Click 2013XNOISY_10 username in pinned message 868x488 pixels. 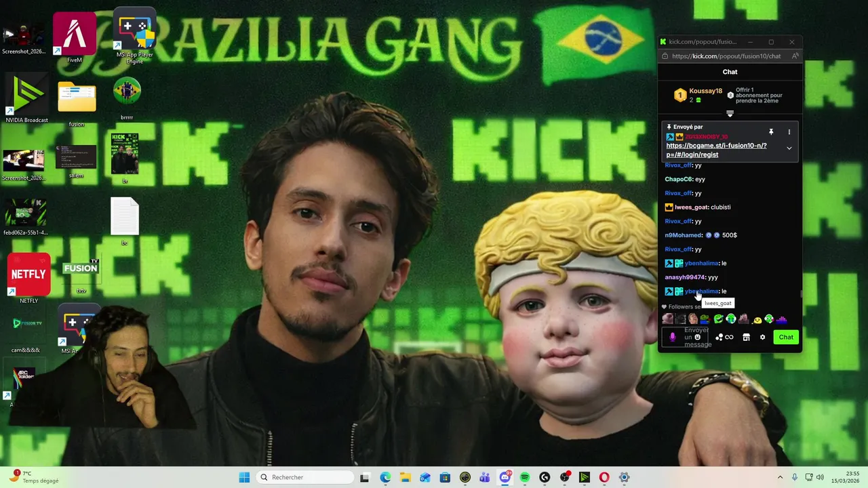click(706, 137)
